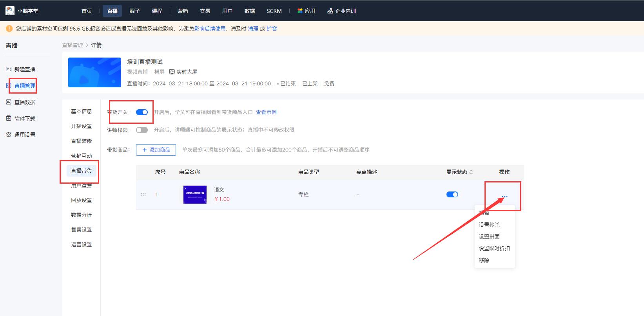Enable the 讲师权限 toggle
The height and width of the screenshot is (316, 644).
pyautogui.click(x=142, y=130)
